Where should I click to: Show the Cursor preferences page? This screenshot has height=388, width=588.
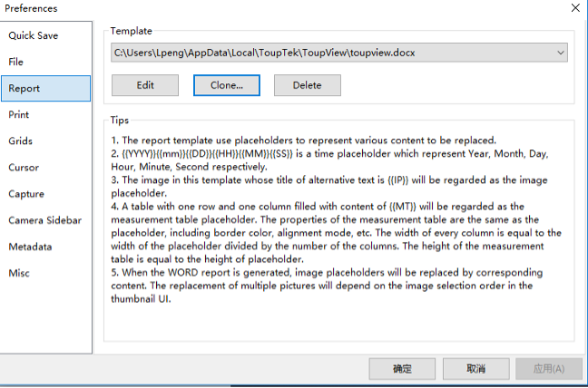pyautogui.click(x=24, y=168)
